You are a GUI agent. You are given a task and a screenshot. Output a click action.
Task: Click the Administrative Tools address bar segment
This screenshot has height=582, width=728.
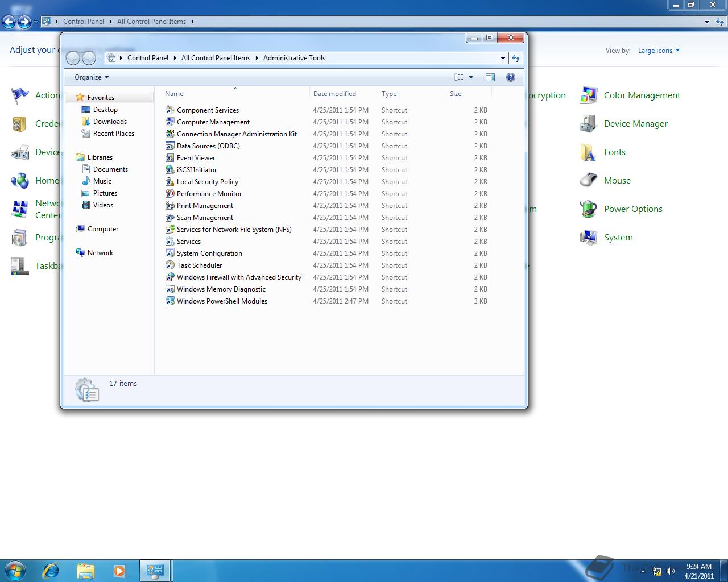(294, 58)
